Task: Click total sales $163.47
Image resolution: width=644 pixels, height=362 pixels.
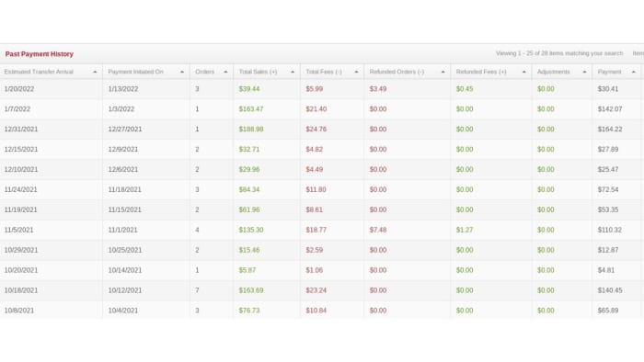Action: pyautogui.click(x=251, y=109)
